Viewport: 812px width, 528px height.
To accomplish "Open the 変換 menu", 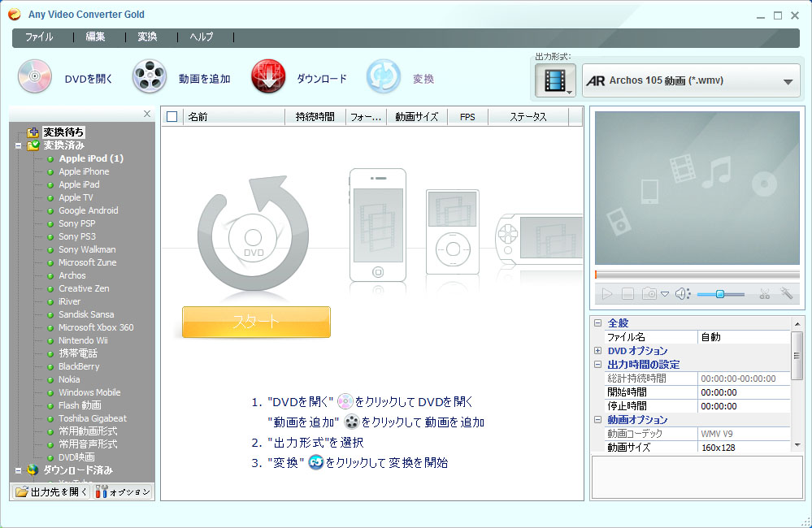I will click(147, 37).
